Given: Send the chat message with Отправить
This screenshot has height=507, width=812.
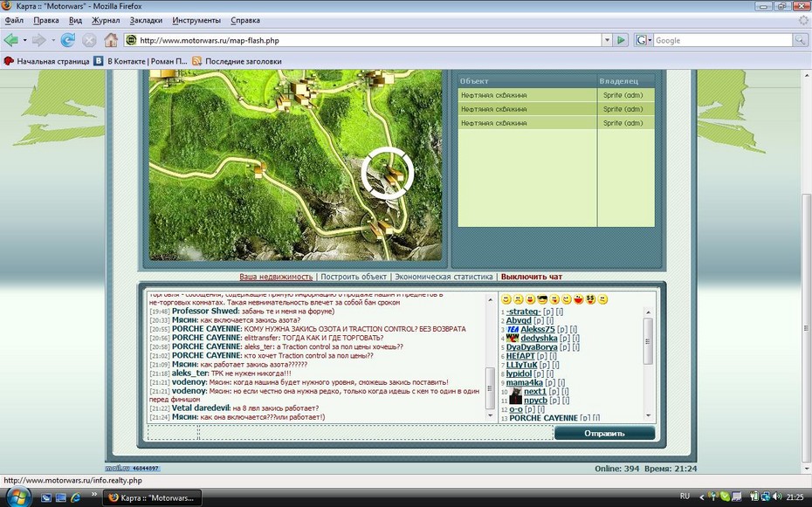Looking at the screenshot, I should point(604,433).
